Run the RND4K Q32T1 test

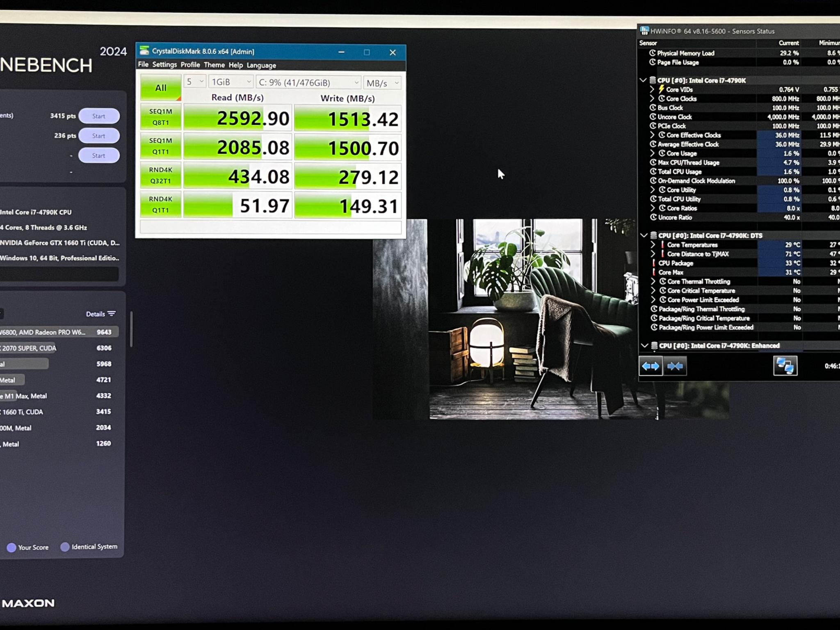[161, 175]
